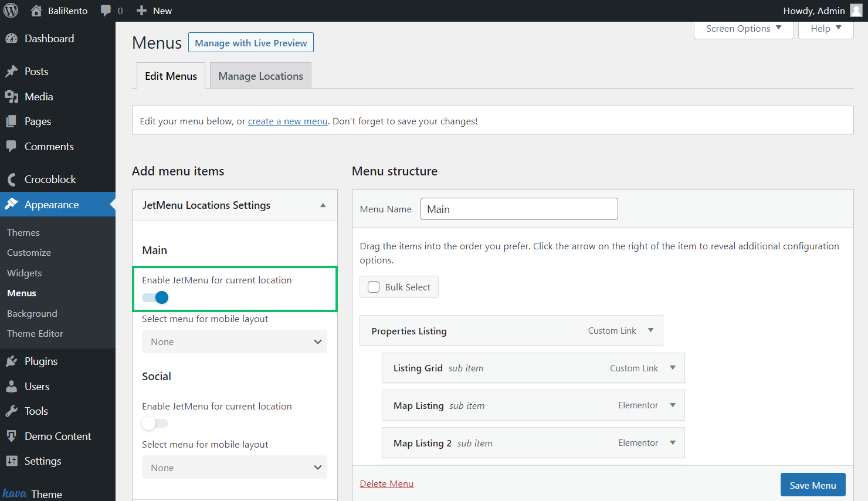Open the Crocoblock menu label
The height and width of the screenshot is (501, 868).
(x=50, y=179)
